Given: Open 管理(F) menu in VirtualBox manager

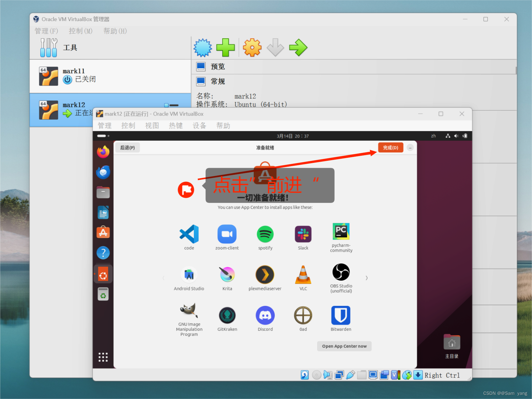Looking at the screenshot, I should [46, 31].
